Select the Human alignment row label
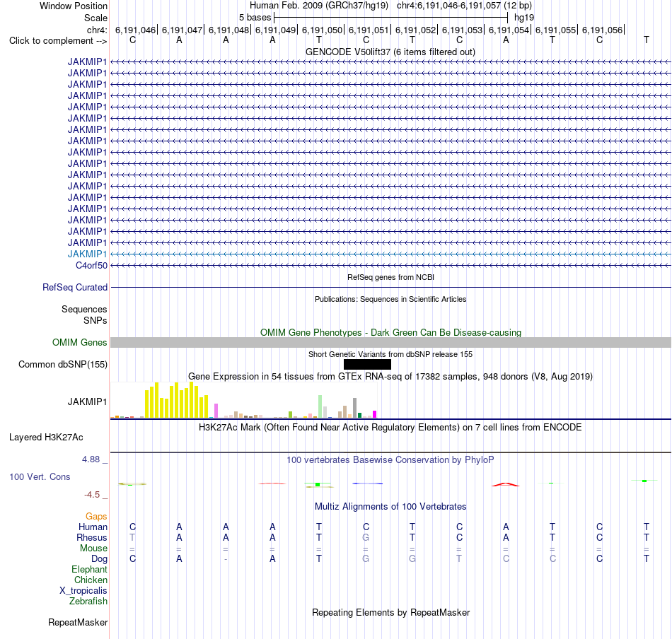672x639 pixels. (x=93, y=527)
